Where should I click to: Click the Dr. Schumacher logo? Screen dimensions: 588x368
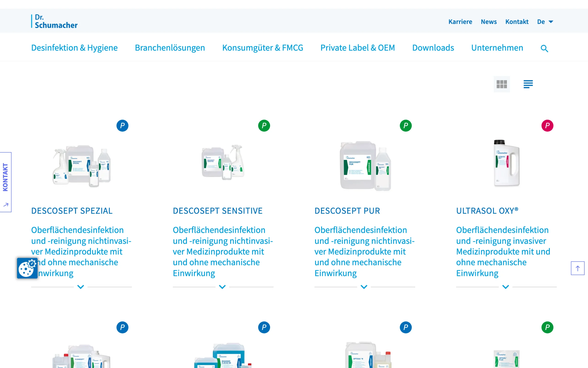pos(54,21)
